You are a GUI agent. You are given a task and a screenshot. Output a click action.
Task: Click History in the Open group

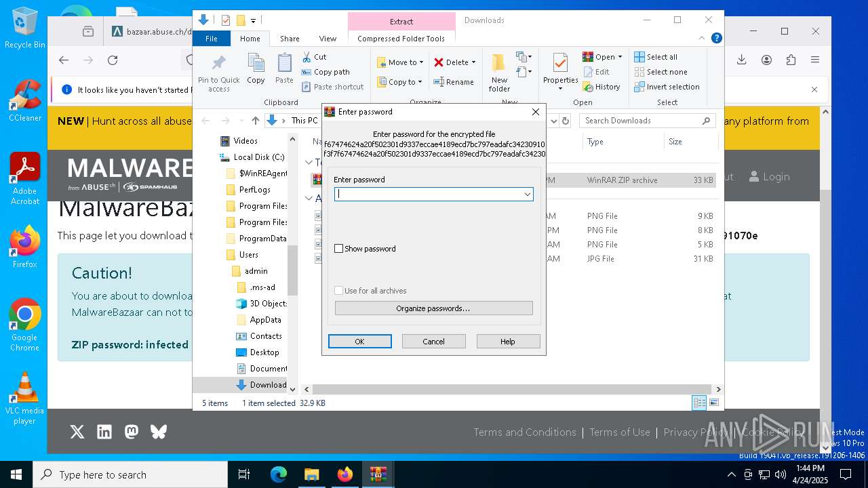coord(601,87)
